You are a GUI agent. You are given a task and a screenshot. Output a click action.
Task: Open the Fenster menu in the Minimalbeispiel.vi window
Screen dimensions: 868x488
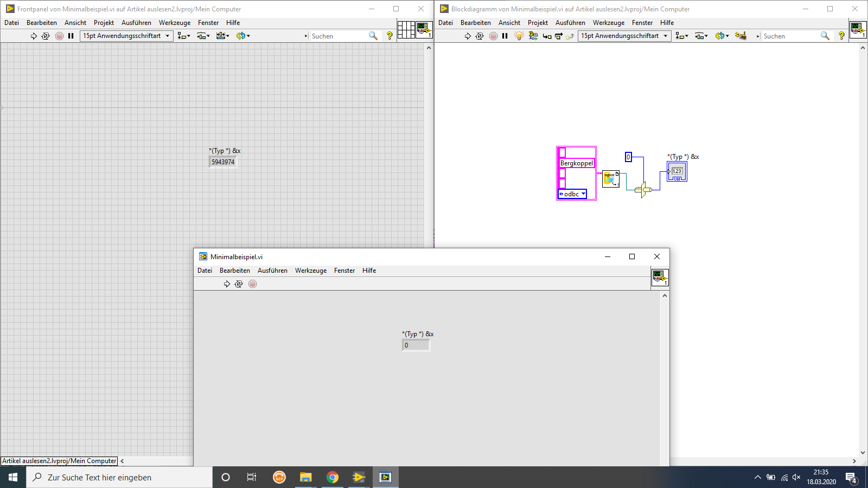point(344,271)
